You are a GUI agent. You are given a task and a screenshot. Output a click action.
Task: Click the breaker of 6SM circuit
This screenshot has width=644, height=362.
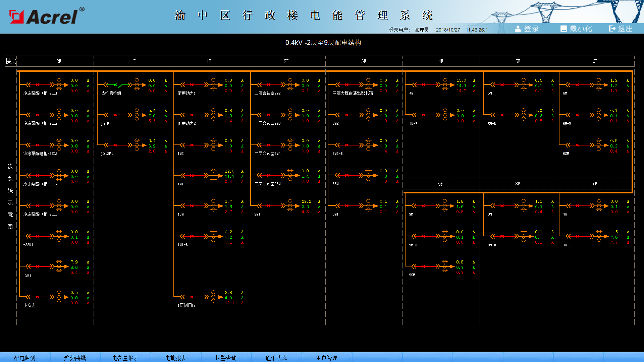pyautogui.click(x=577, y=145)
